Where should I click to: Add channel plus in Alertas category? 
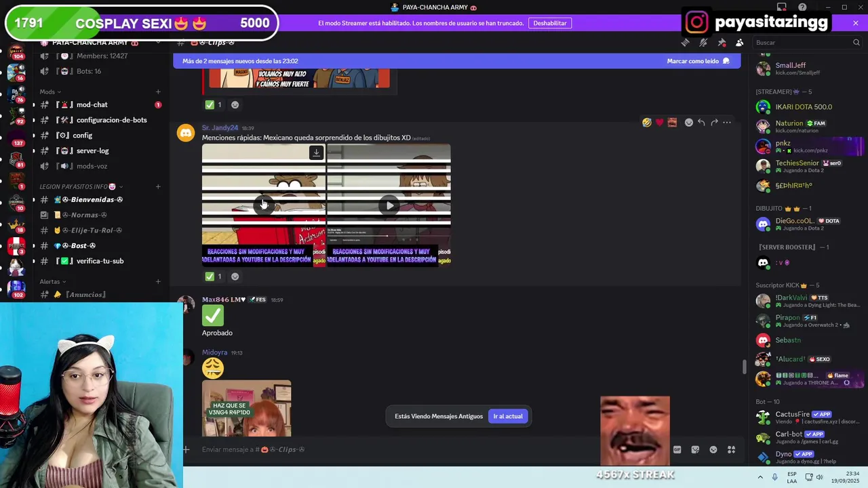coord(158,281)
